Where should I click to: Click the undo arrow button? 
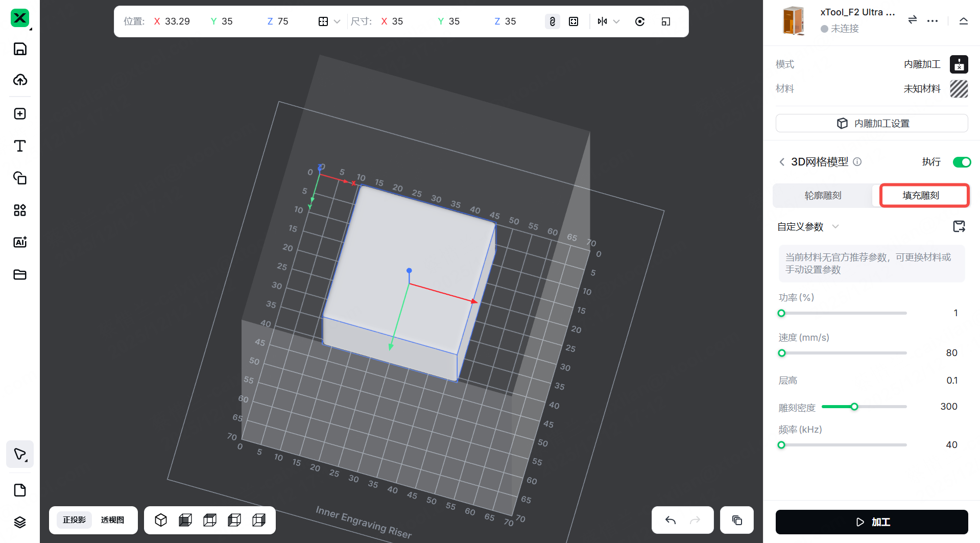pos(671,520)
